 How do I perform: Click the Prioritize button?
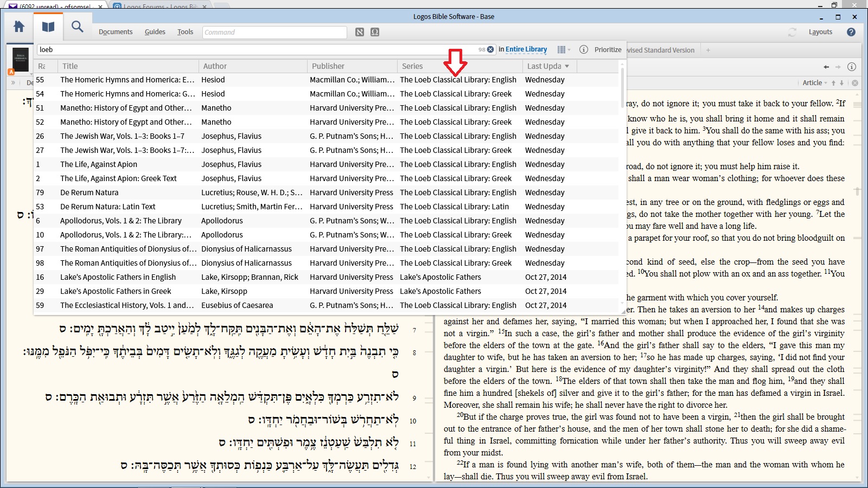point(608,49)
